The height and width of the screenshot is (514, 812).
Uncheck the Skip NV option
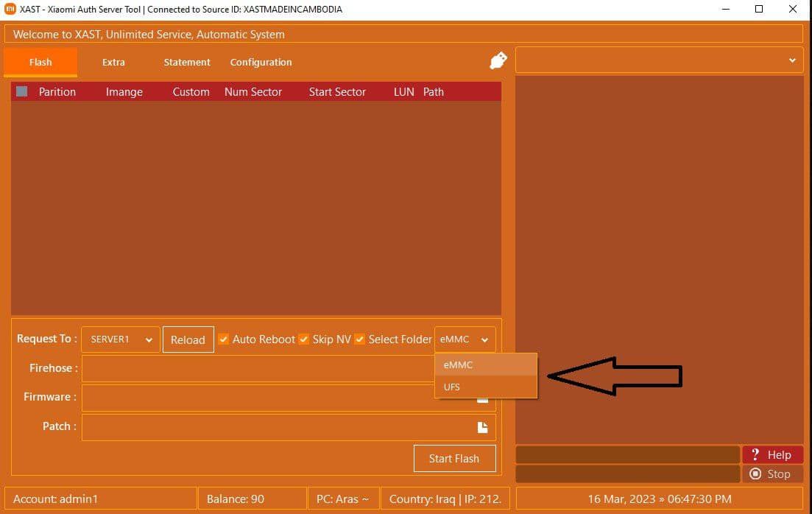(304, 339)
